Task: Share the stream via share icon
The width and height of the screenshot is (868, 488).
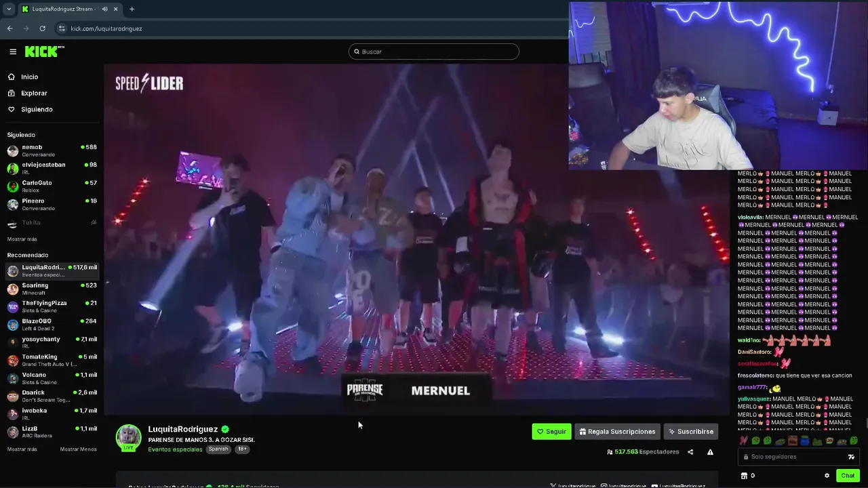Action: pyautogui.click(x=690, y=452)
